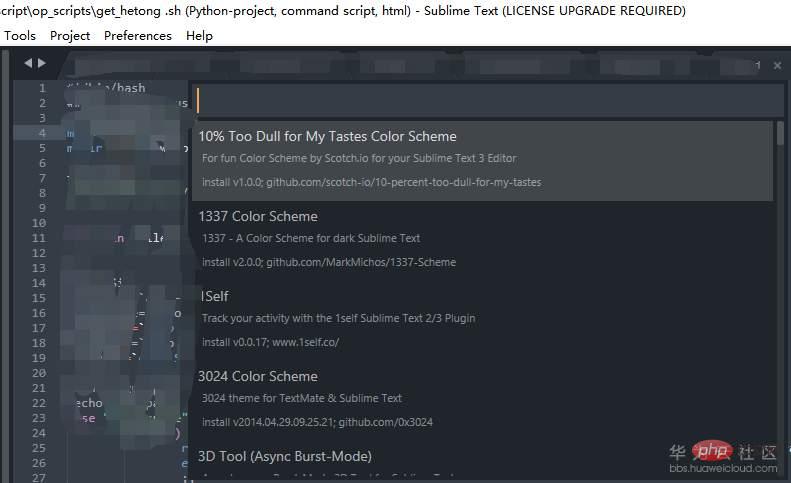The height and width of the screenshot is (483, 791).
Task: Open the Project menu
Action: pos(70,36)
